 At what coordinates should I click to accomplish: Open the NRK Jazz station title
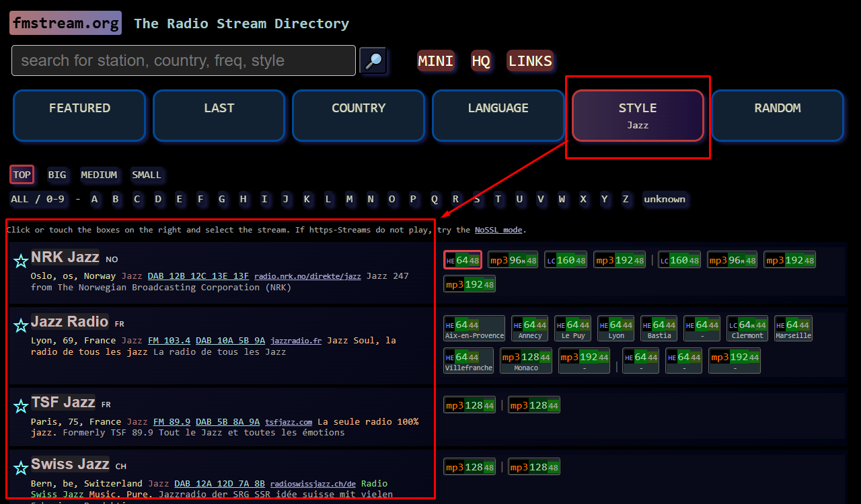pyautogui.click(x=65, y=257)
